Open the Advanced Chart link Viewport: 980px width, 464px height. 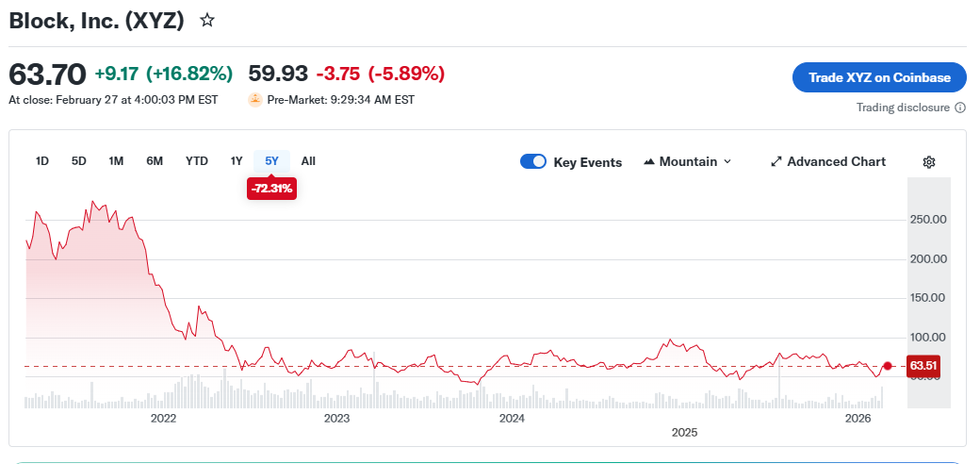coord(828,162)
